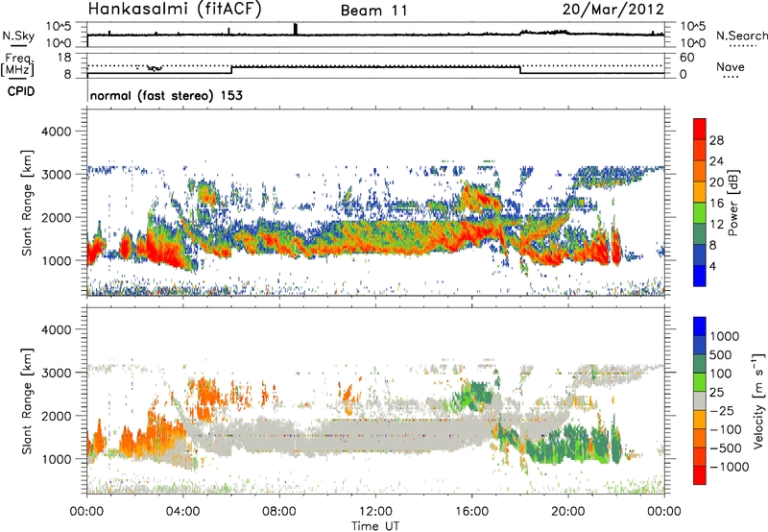Select the 16 label on power colorbar
The width and height of the screenshot is (768, 532).
click(x=716, y=204)
